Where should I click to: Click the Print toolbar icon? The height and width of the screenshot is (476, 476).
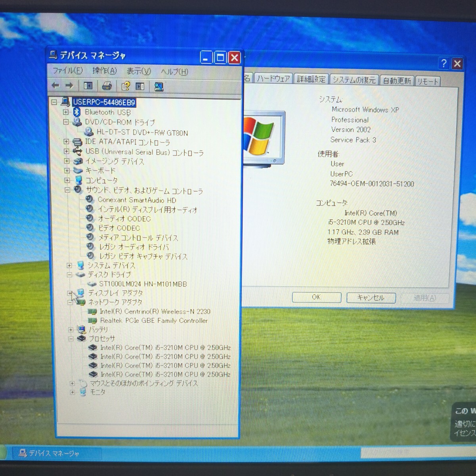107,86
